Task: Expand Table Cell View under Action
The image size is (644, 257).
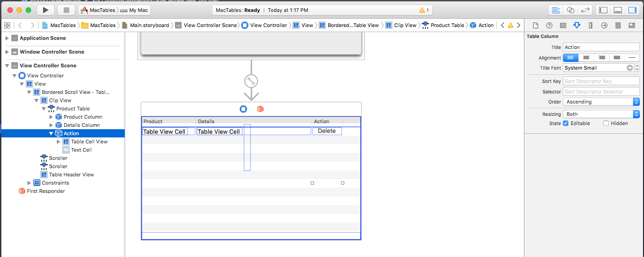Action: tap(58, 142)
